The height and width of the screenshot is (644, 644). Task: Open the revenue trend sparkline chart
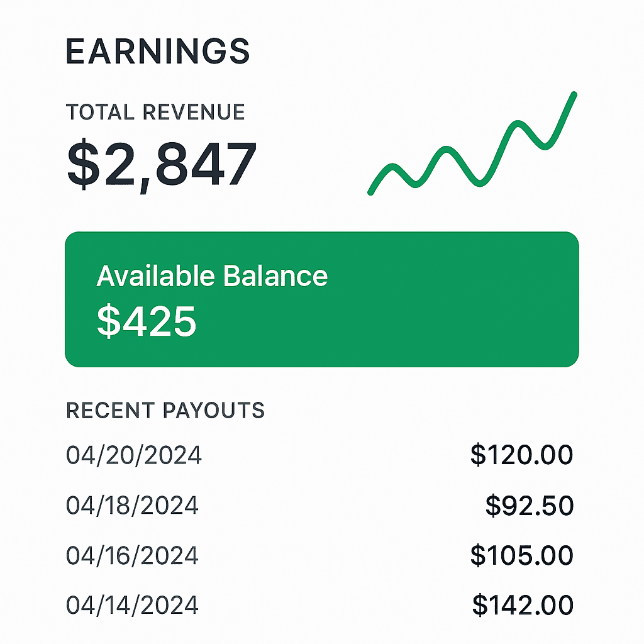pos(472,145)
